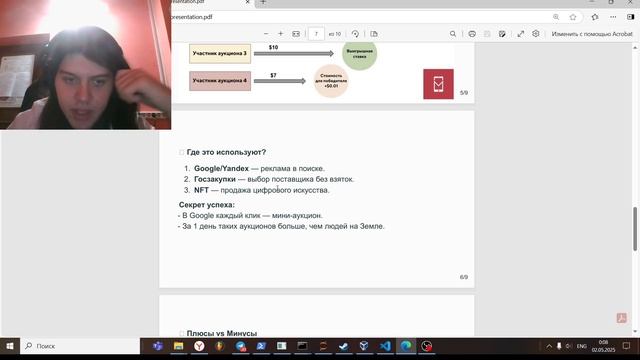This screenshot has width=640, height=360.
Task: Click the page number input field
Action: 316,34
